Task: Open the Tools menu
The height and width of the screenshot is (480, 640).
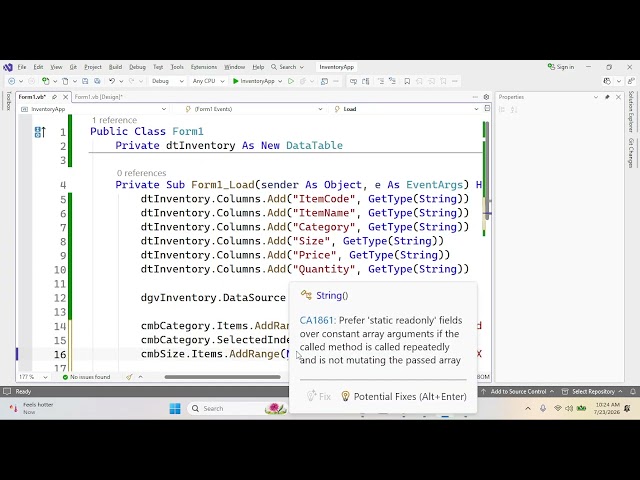Action: click(177, 67)
